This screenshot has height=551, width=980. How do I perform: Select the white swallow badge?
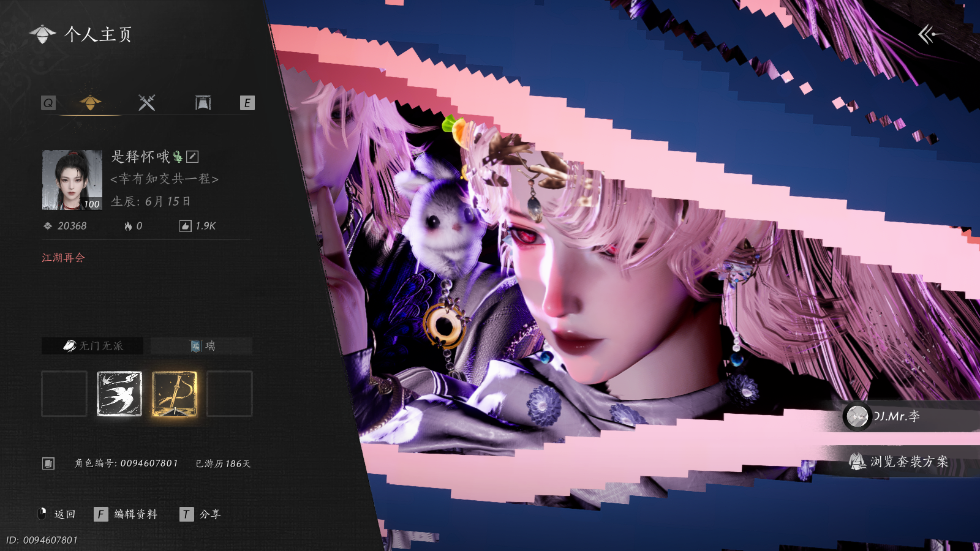coord(119,394)
